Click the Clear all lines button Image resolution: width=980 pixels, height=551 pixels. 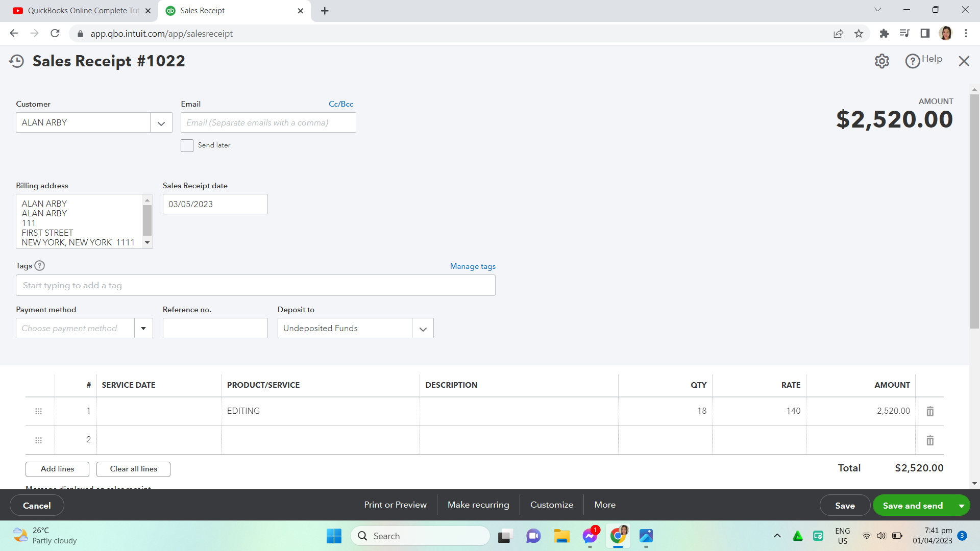coord(133,469)
